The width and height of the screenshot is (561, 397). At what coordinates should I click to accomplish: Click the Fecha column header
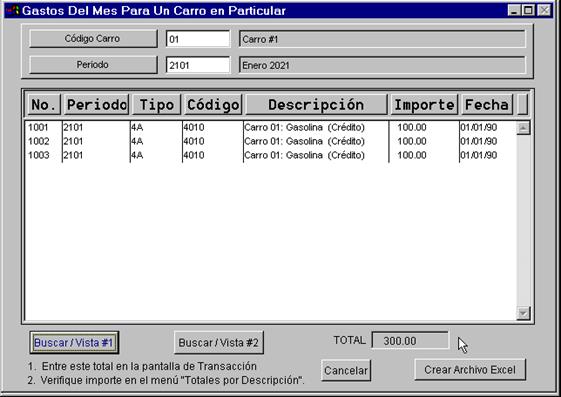pyautogui.click(x=487, y=105)
